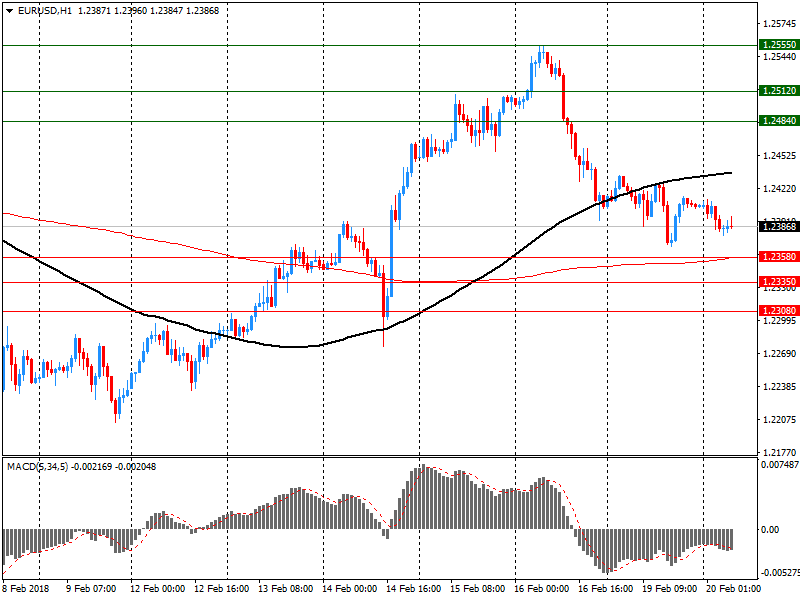Select the 1.21770 price scale value

779,453
